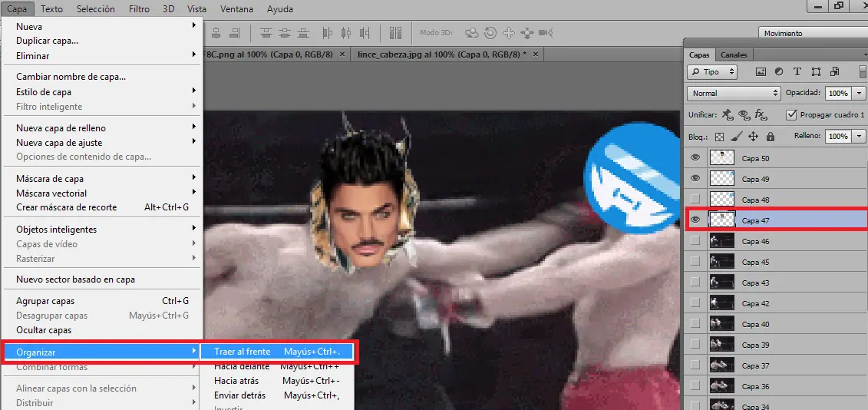Show layer Capa 45 visibility box

click(696, 262)
